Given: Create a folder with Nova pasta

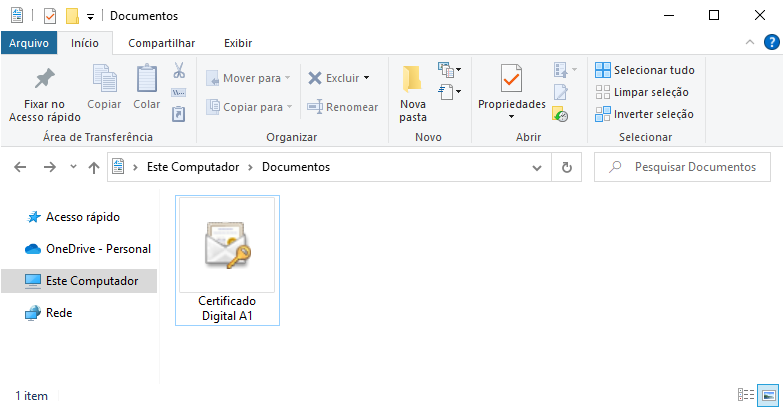Looking at the screenshot, I should point(412,93).
